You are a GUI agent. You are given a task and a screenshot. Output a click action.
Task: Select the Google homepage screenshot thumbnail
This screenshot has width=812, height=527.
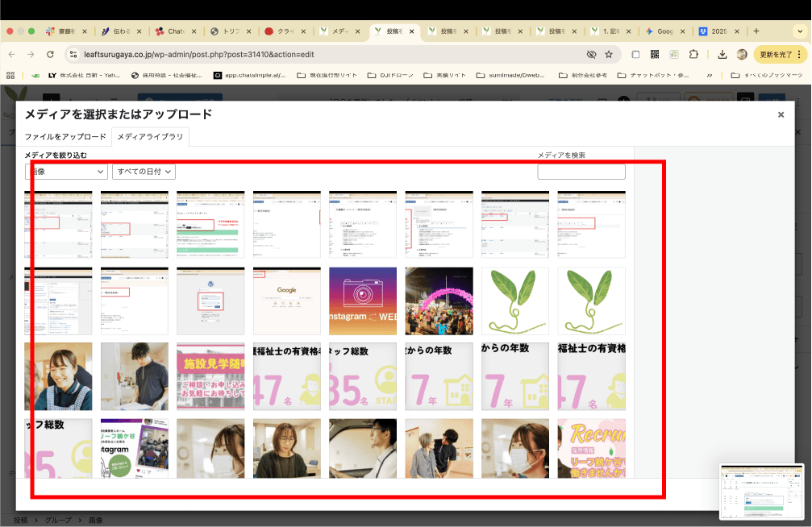286,301
